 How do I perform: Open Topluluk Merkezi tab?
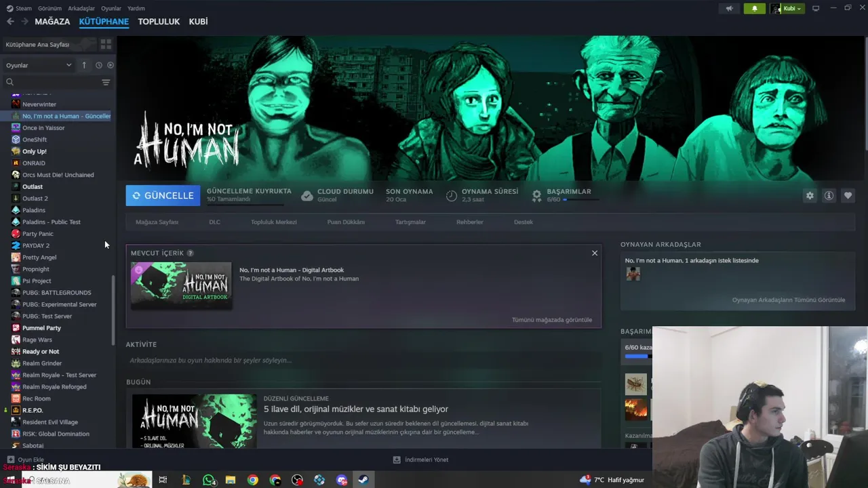(274, 222)
